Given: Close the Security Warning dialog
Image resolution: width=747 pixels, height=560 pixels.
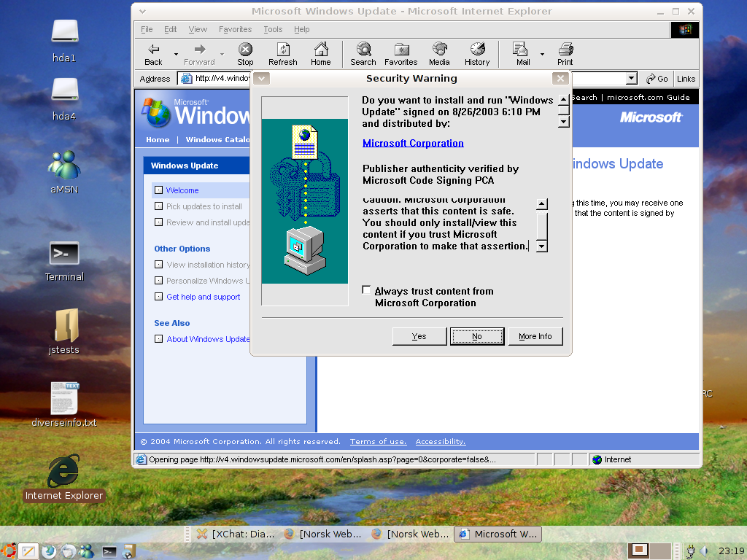Looking at the screenshot, I should click(560, 78).
